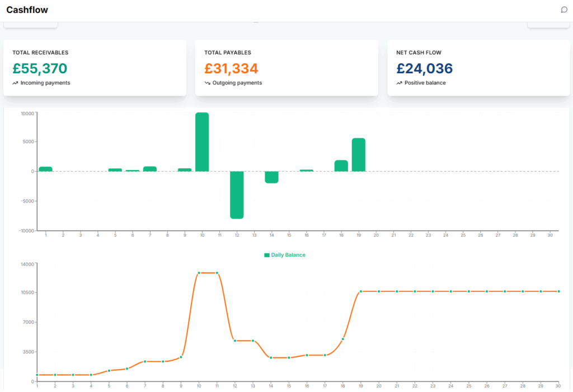Click the positive balance trend arrow icon
The width and height of the screenshot is (573, 392).
coord(399,82)
